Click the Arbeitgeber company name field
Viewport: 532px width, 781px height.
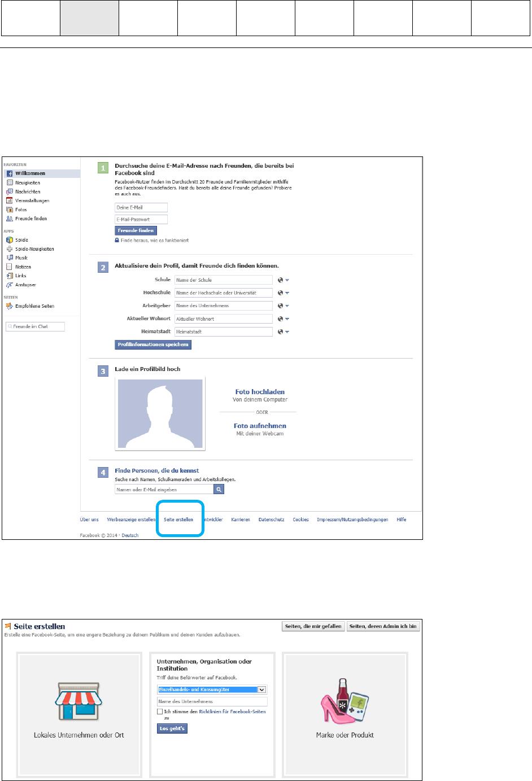pyautogui.click(x=223, y=306)
